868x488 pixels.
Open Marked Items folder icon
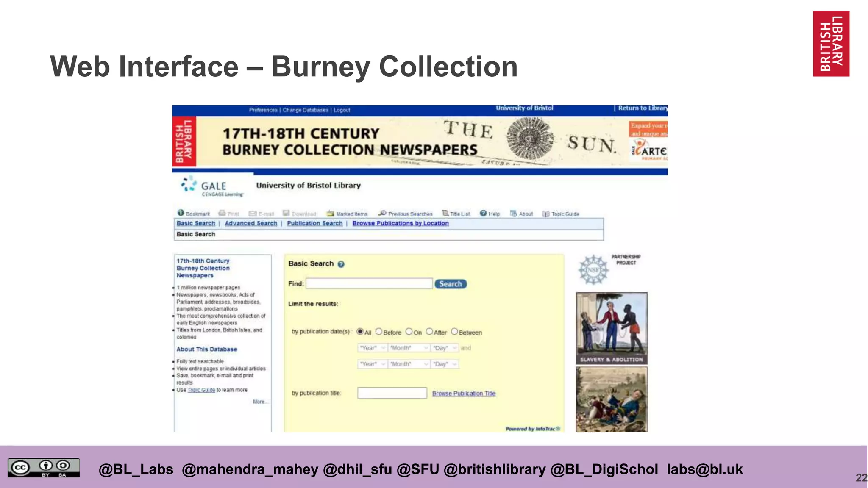[x=330, y=213]
